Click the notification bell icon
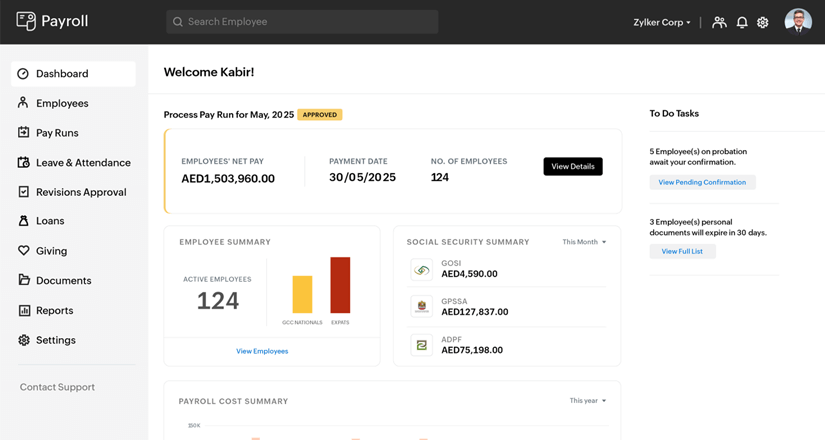Screen dimensions: 825x440 pyautogui.click(x=742, y=22)
